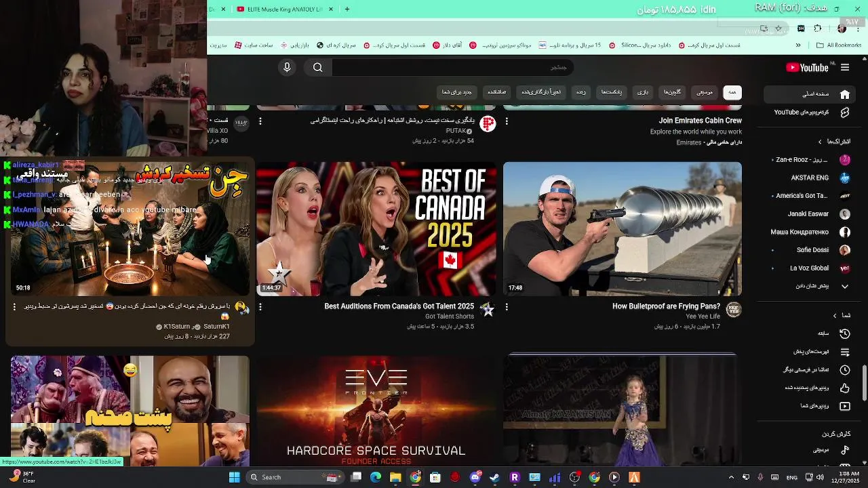The width and height of the screenshot is (868, 488).
Task: Open Microsoft Edge from the taskbar
Action: pyautogui.click(x=376, y=477)
